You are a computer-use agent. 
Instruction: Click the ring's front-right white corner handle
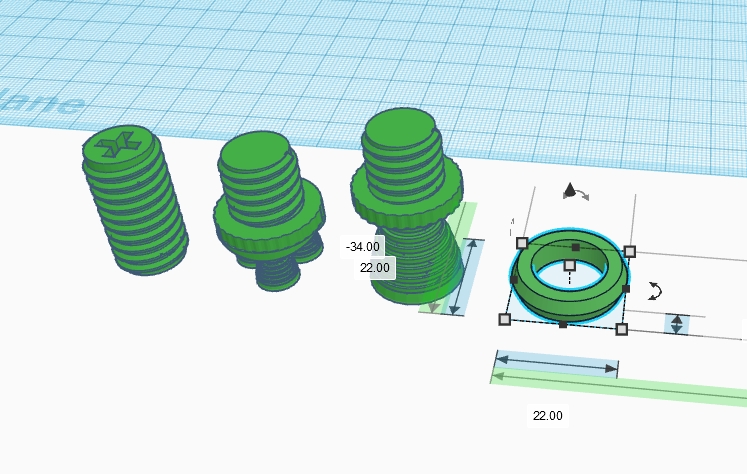point(621,329)
